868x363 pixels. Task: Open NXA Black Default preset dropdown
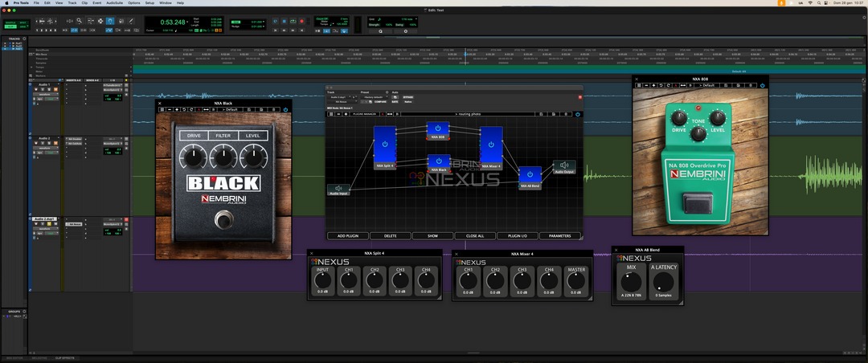230,109
